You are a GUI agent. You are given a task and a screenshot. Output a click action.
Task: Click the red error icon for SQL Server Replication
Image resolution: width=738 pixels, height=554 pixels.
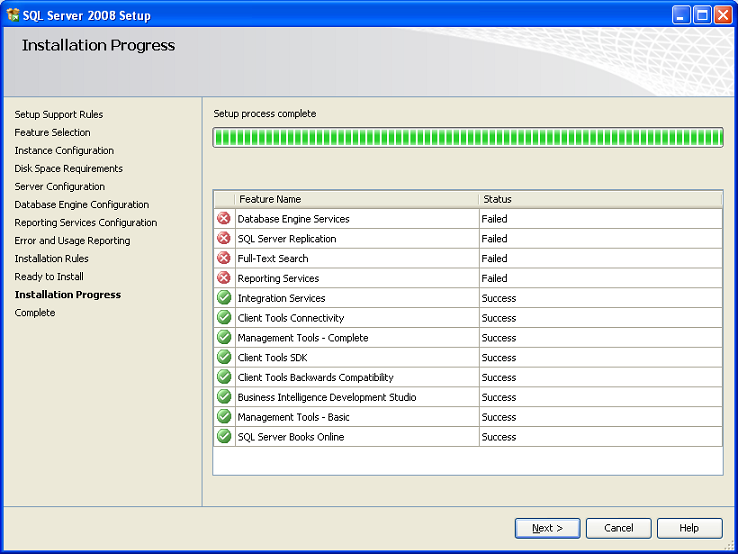click(224, 238)
